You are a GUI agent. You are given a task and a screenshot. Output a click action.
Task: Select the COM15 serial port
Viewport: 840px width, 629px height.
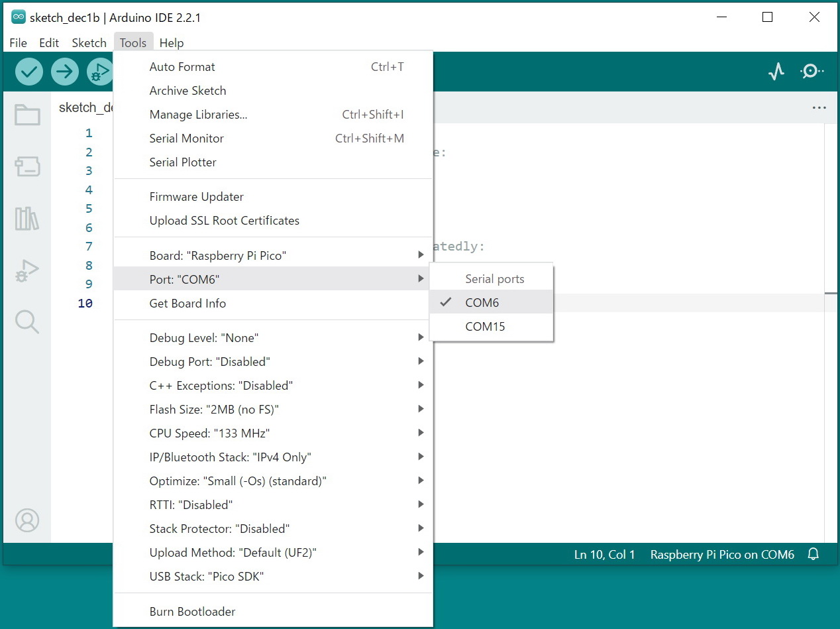(491, 326)
